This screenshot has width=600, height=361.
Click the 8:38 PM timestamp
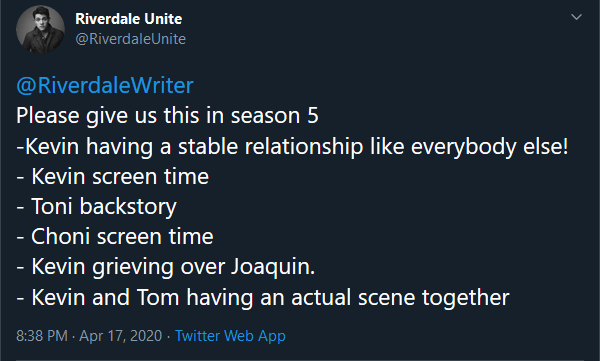pyautogui.click(x=42, y=336)
